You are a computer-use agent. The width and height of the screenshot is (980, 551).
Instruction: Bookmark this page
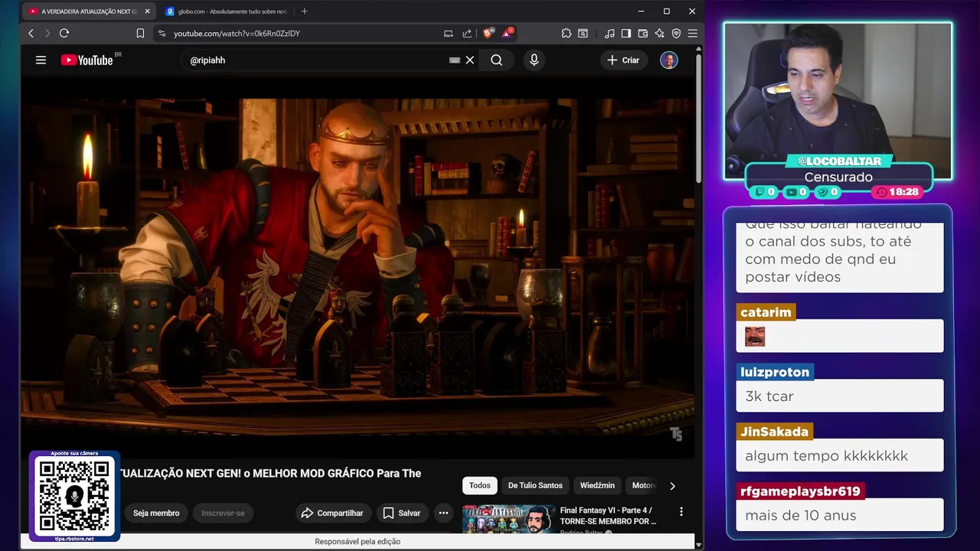tap(140, 34)
